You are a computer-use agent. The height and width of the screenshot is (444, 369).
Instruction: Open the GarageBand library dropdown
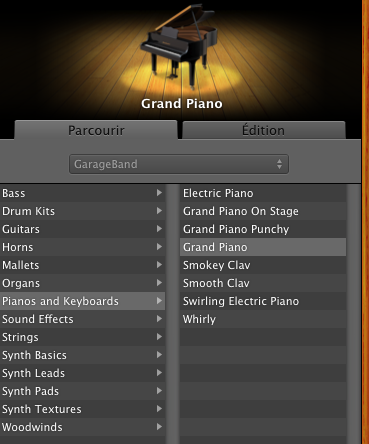pos(179,164)
